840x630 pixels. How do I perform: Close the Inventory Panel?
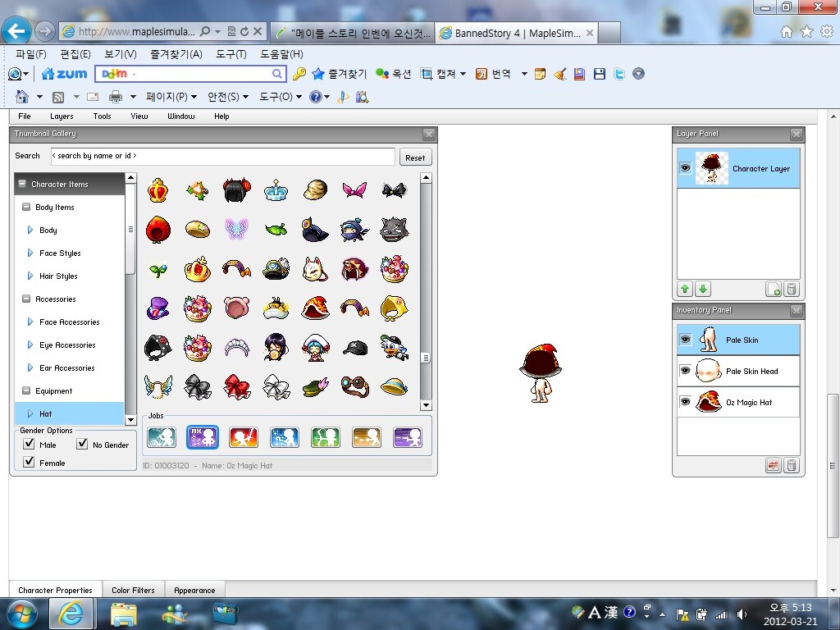coord(796,310)
